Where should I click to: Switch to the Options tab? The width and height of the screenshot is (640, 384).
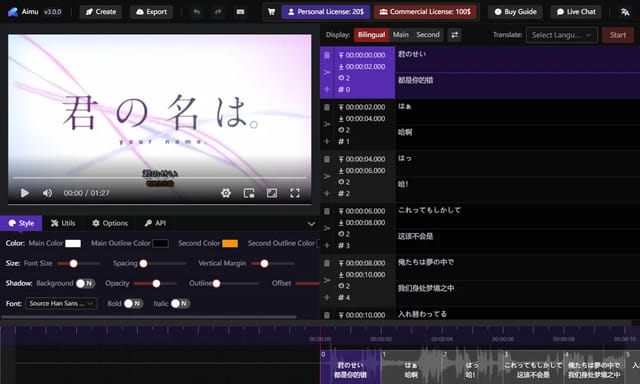click(x=110, y=223)
